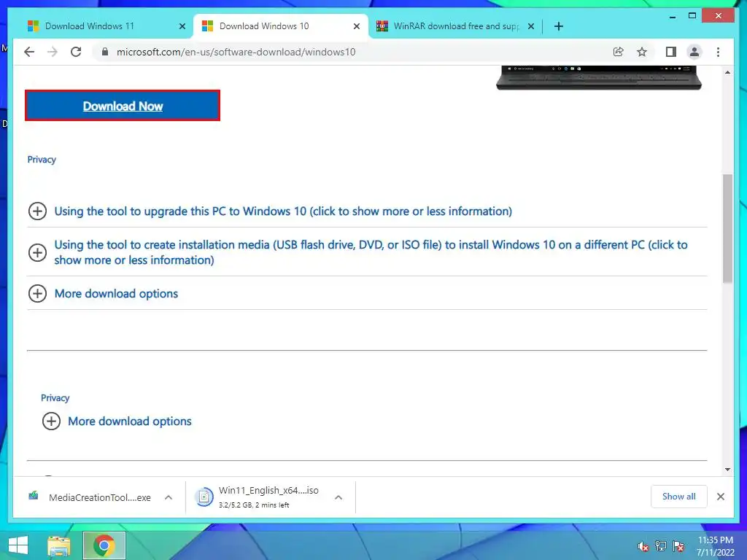Close the WinRAR download tab
This screenshot has width=747, height=560.
531,26
